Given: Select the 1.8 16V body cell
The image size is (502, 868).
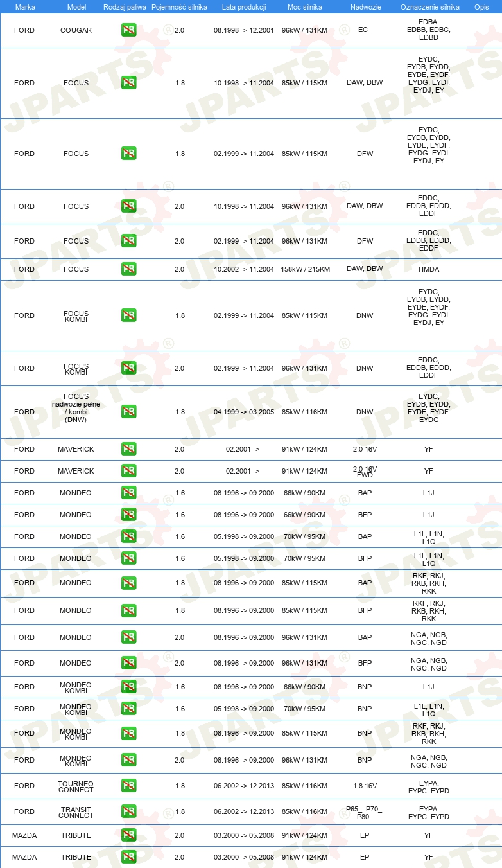Looking at the screenshot, I should click(365, 786).
